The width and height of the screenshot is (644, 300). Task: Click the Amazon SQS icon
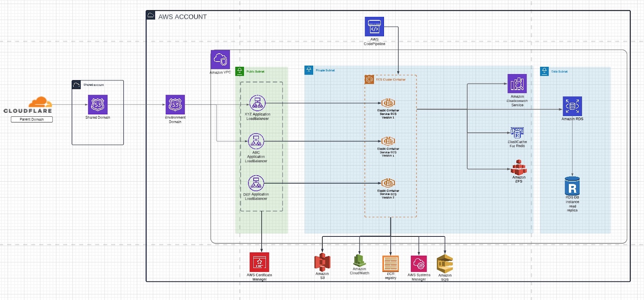pyautogui.click(x=445, y=264)
